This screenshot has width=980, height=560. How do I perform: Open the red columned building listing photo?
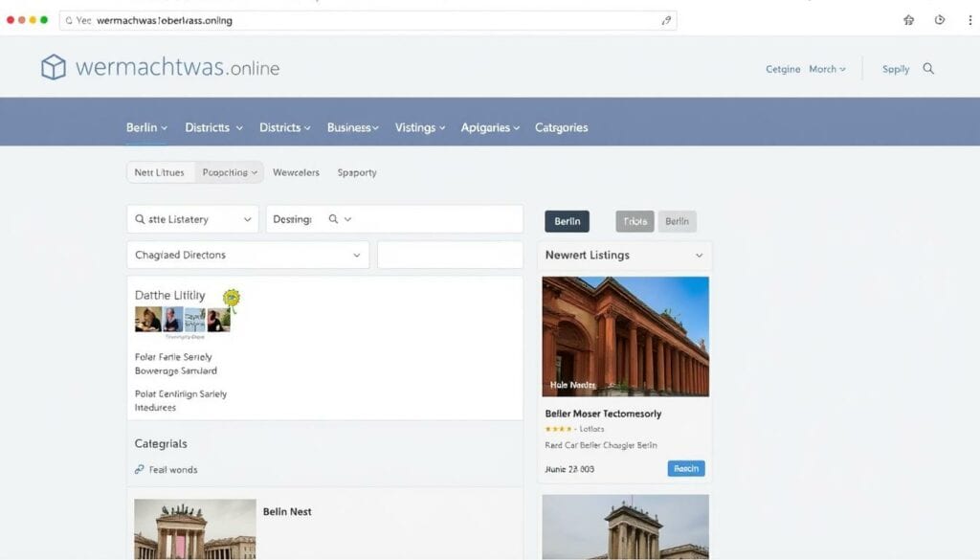[625, 336]
